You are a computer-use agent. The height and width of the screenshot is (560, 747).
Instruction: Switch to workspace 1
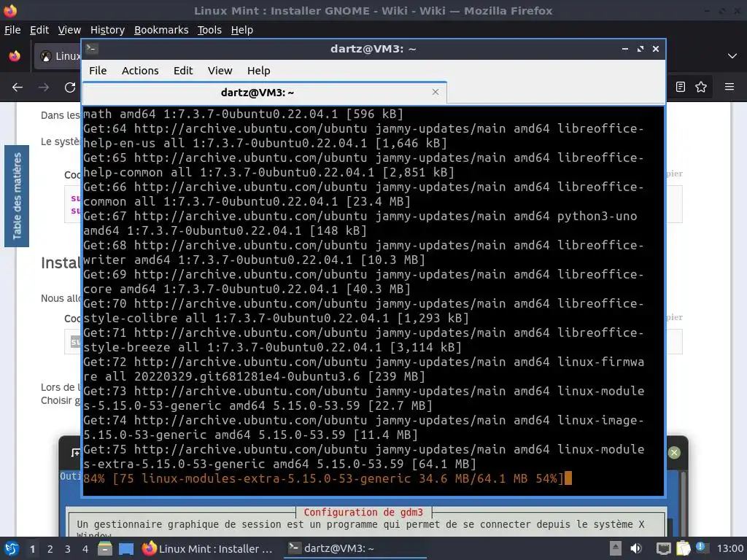tap(32, 549)
